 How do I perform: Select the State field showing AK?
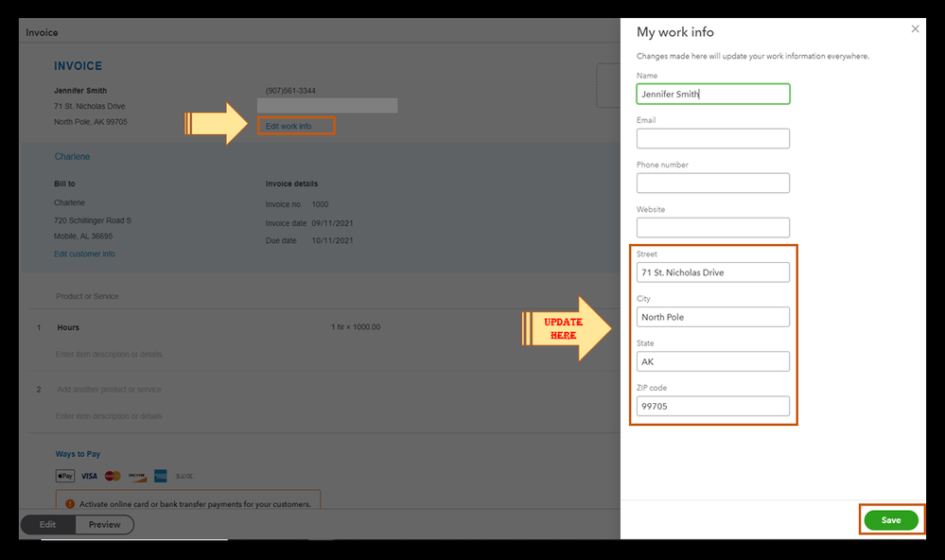713,361
